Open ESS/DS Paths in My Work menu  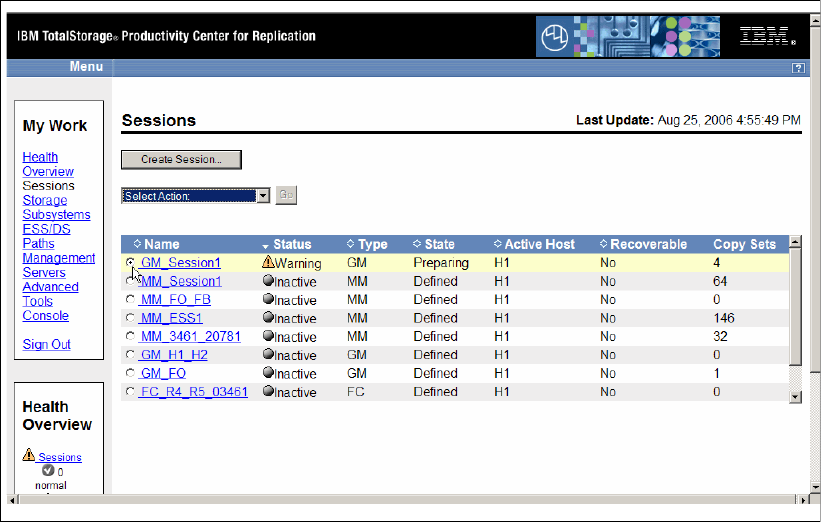click(46, 236)
